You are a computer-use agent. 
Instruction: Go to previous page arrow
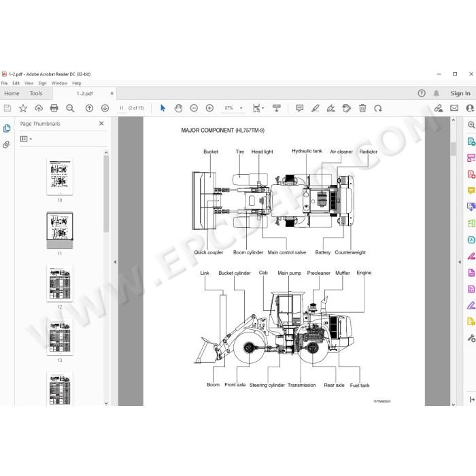point(89,108)
